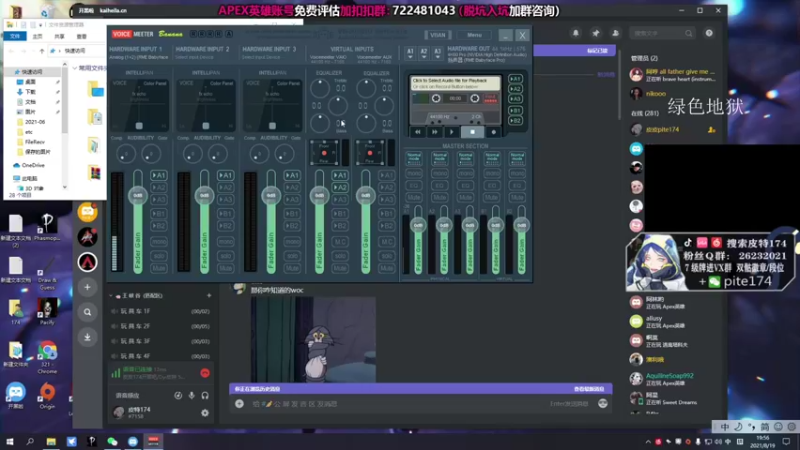Click the cassette fast-forward button
The image size is (800, 450).
click(435, 132)
